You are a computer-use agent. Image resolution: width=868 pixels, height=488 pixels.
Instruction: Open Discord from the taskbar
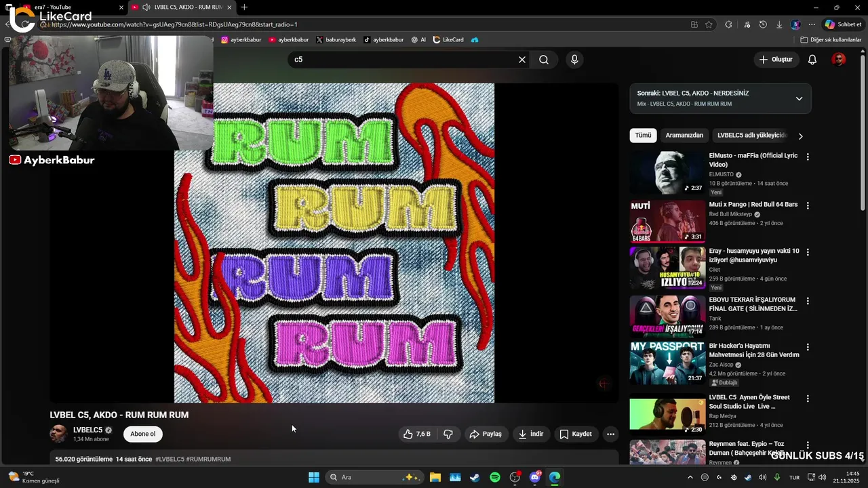(535, 477)
